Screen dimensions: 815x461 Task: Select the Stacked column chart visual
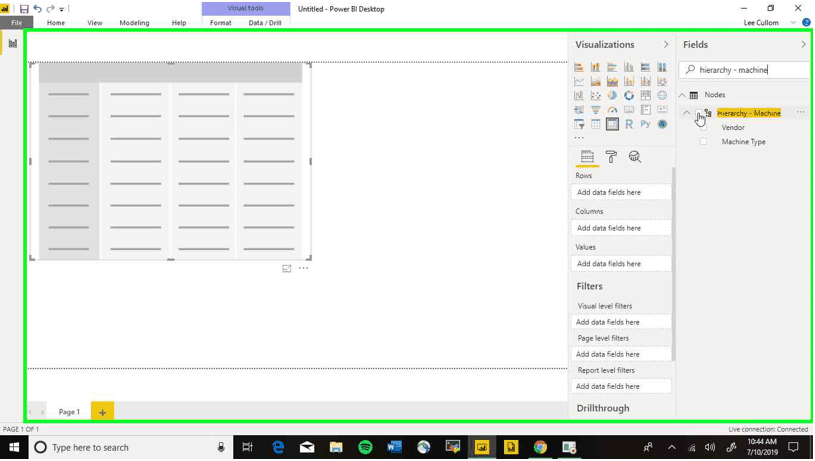[595, 67]
